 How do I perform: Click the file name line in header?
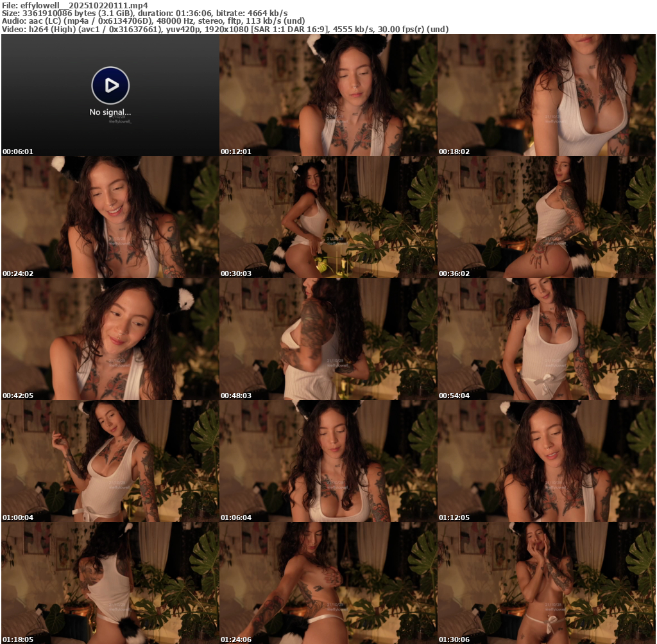click(x=75, y=5)
